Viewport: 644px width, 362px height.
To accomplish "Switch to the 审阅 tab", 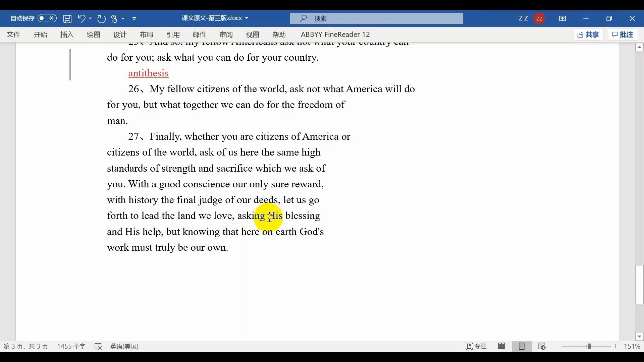I will [226, 35].
